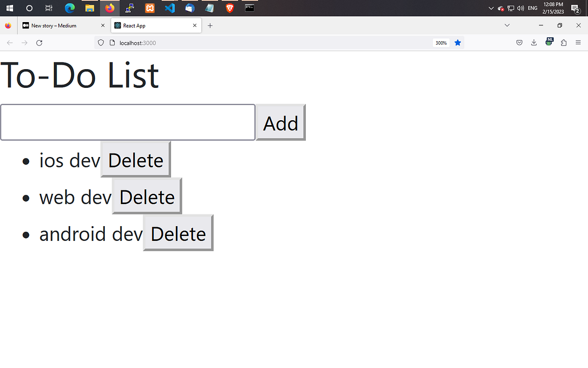Expand hidden system tray icons
This screenshot has height=368, width=588.
click(490, 8)
